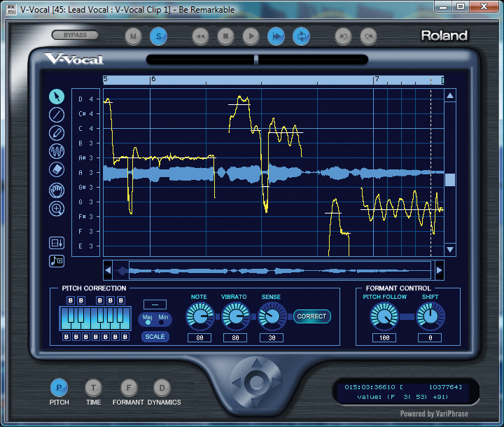Click the SENSE knob
Image resolution: width=504 pixels, height=427 pixels.
[272, 316]
